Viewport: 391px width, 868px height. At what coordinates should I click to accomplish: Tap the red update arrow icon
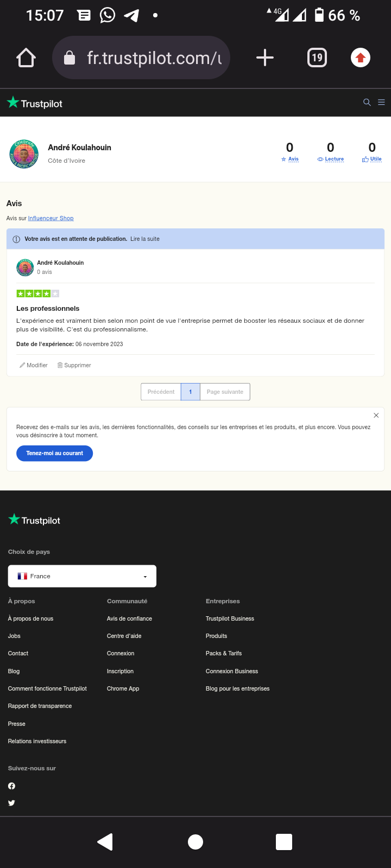361,58
